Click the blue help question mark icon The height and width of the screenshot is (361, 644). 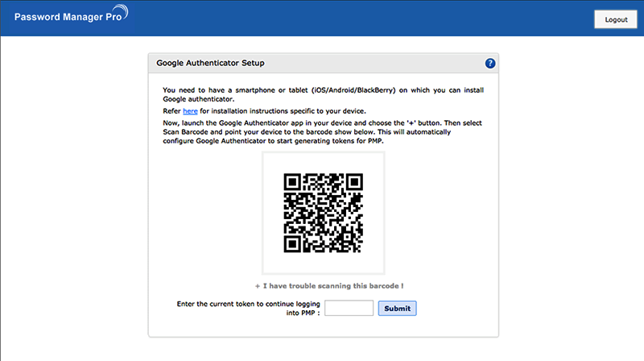coord(490,64)
